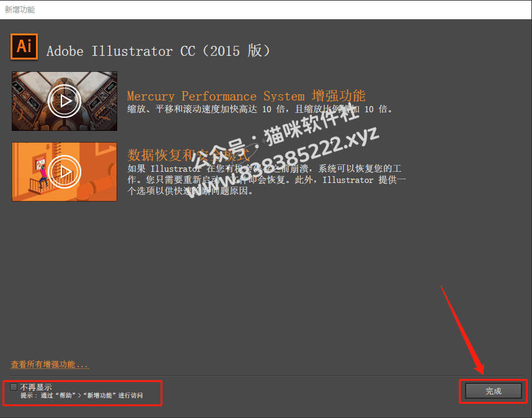Image resolution: width=532 pixels, height=418 pixels.
Task: Open the 数据恢复和安全模式 heading
Action: click(188, 155)
